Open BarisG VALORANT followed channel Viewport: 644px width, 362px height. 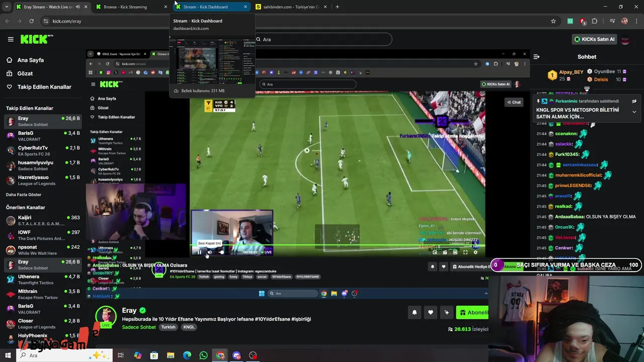[42, 136]
